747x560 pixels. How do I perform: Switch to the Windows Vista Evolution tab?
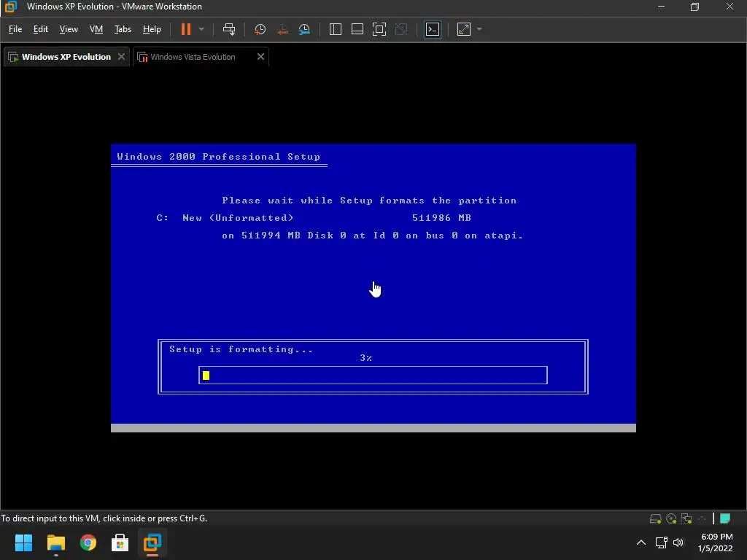193,57
